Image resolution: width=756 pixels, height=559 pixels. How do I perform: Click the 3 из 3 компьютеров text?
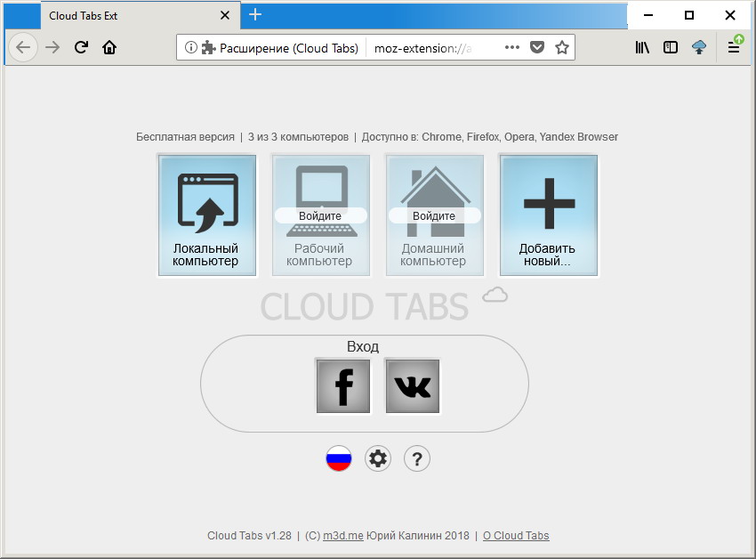click(x=298, y=137)
